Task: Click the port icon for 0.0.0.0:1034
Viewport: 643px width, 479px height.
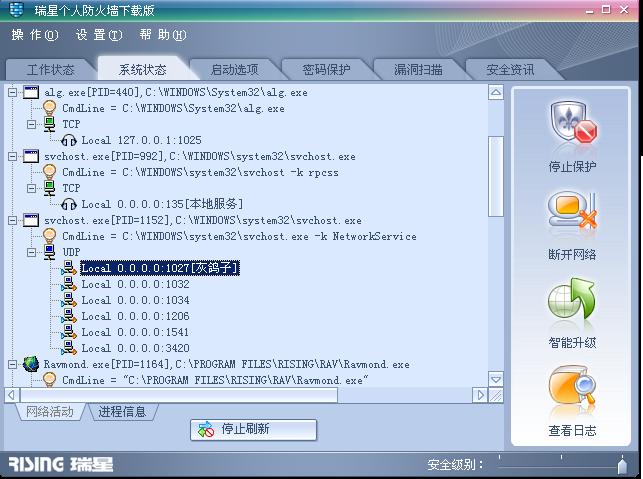Action: [x=69, y=300]
